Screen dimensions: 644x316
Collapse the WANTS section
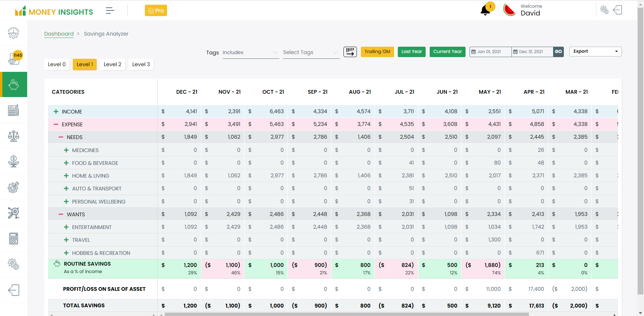[x=61, y=214]
